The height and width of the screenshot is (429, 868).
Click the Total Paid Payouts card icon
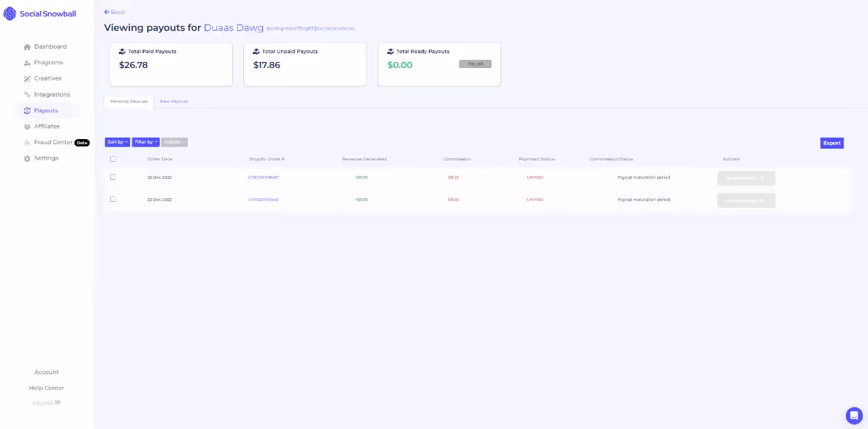pos(122,52)
